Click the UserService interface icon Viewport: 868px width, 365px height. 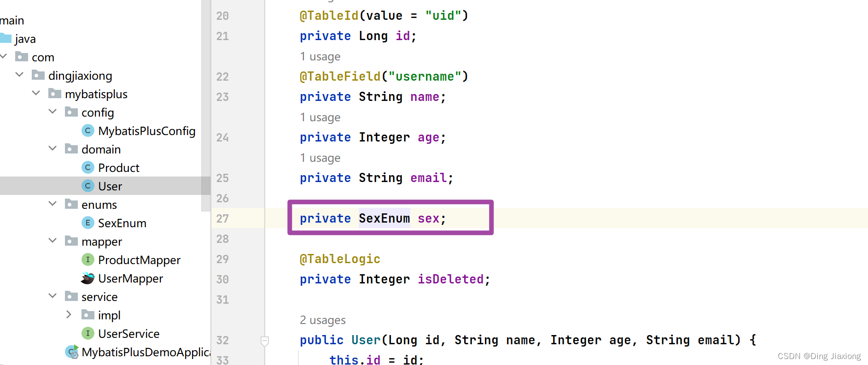tap(88, 333)
